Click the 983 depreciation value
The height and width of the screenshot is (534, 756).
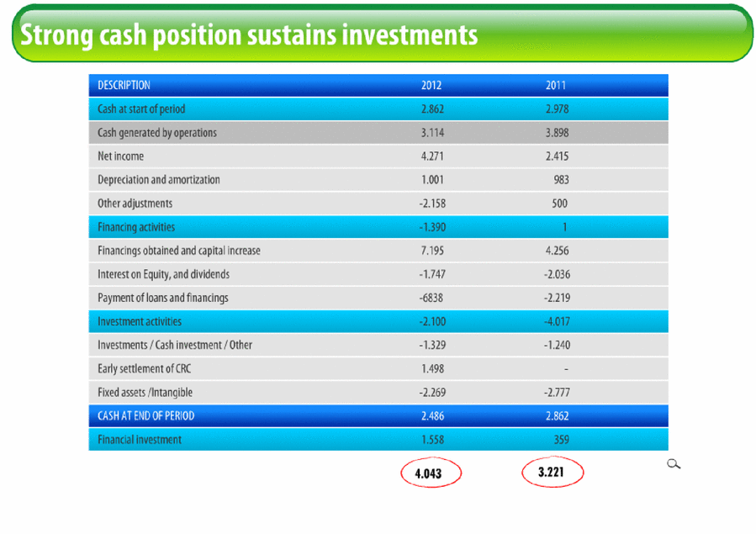pyautogui.click(x=561, y=180)
